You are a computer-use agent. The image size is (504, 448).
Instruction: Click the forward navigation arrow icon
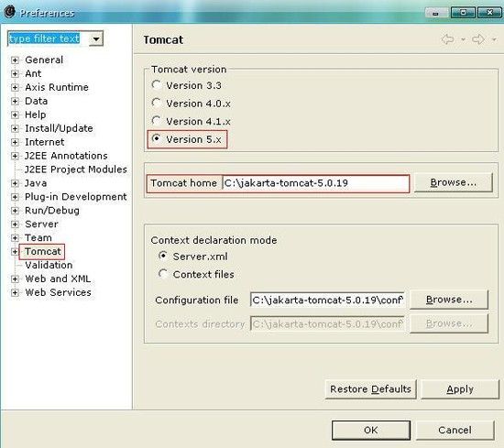click(x=478, y=39)
